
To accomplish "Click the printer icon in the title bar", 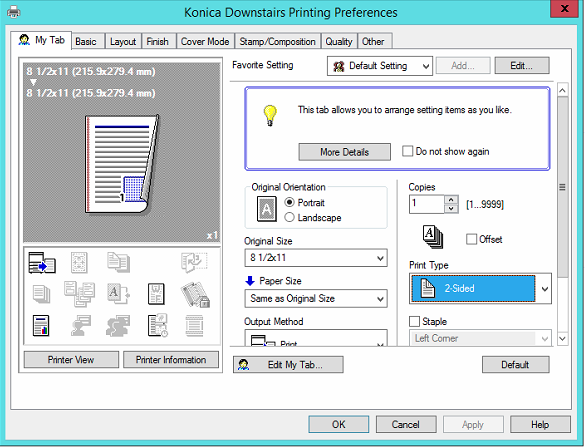I will (14, 12).
